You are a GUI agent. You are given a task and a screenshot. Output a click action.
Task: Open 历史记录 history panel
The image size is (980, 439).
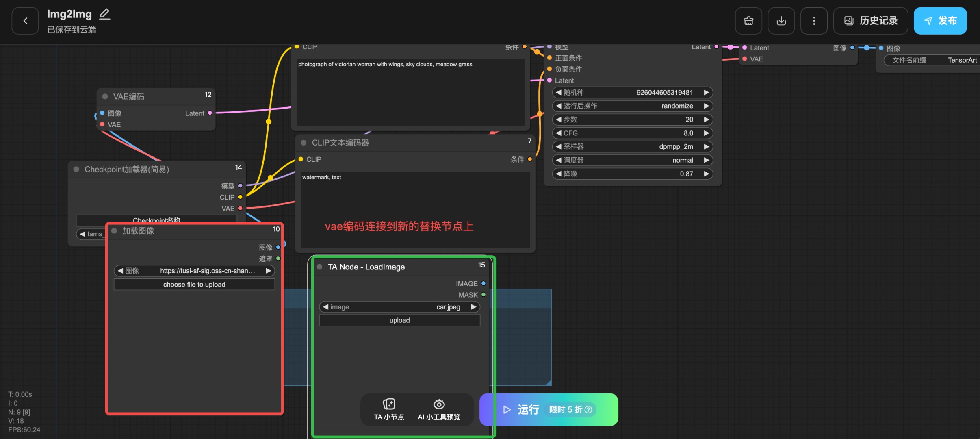tap(871, 21)
